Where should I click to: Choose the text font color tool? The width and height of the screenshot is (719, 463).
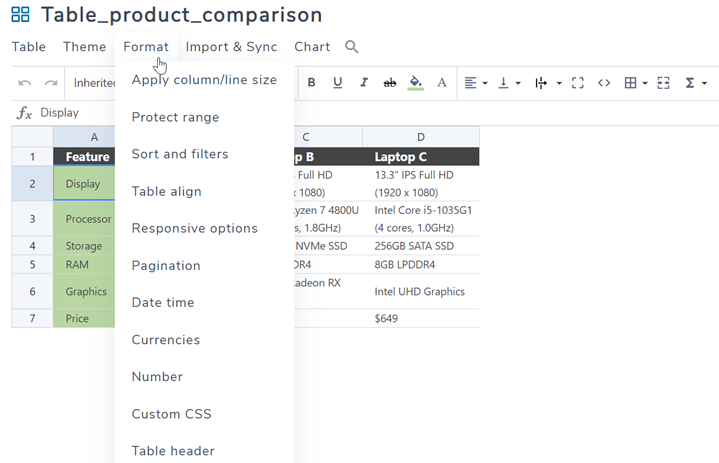pos(442,83)
